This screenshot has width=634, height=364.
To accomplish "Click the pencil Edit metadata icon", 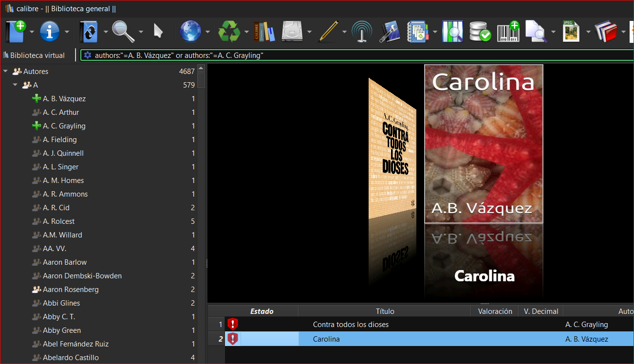I will click(x=328, y=32).
